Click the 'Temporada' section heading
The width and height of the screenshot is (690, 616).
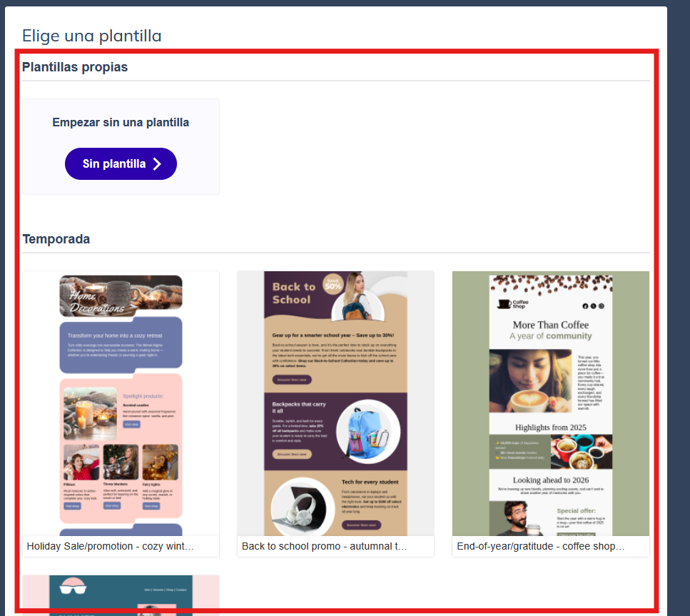(56, 239)
